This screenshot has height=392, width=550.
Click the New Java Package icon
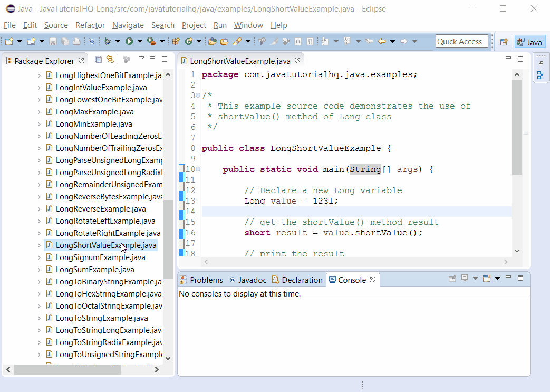176,41
